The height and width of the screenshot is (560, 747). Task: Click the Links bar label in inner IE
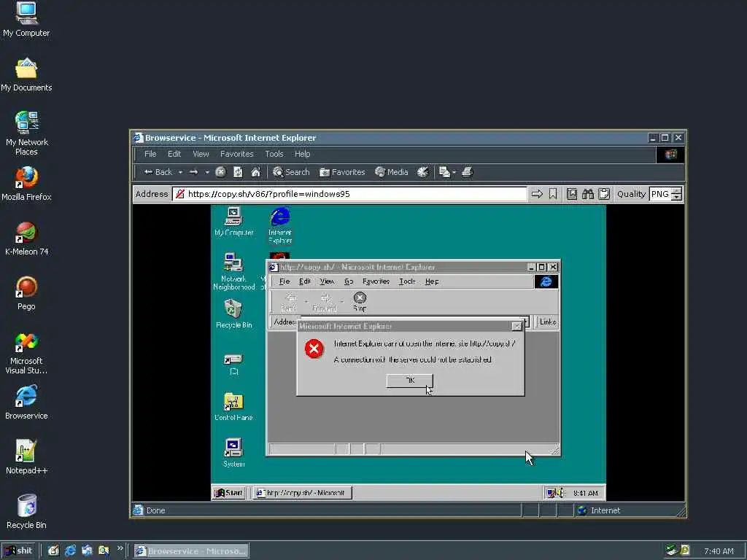pyautogui.click(x=547, y=322)
